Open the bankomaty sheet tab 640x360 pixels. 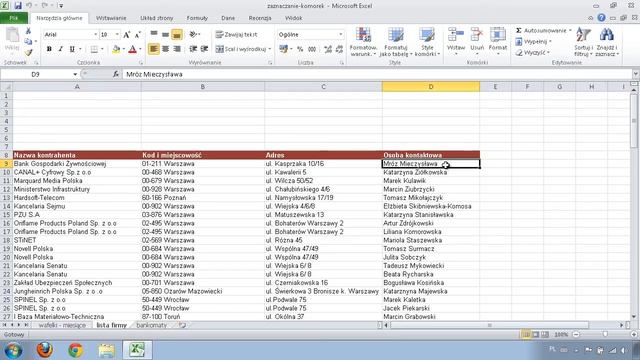click(x=151, y=325)
